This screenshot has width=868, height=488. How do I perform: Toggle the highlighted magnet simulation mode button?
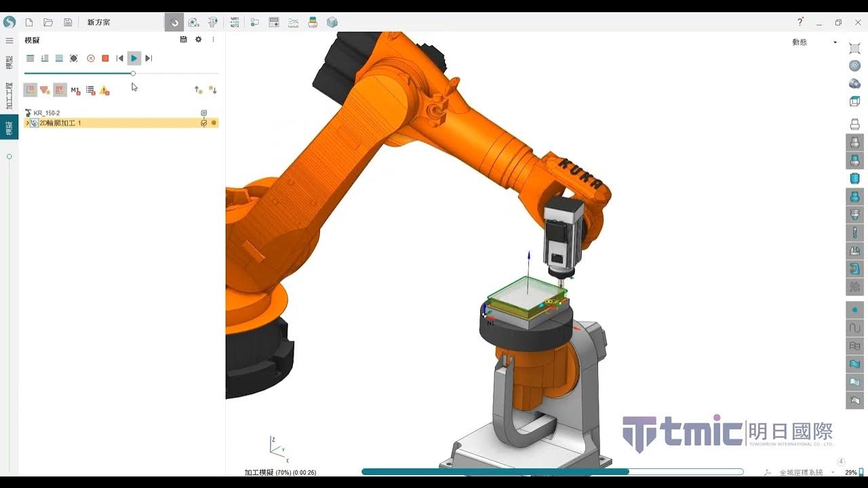click(x=175, y=22)
